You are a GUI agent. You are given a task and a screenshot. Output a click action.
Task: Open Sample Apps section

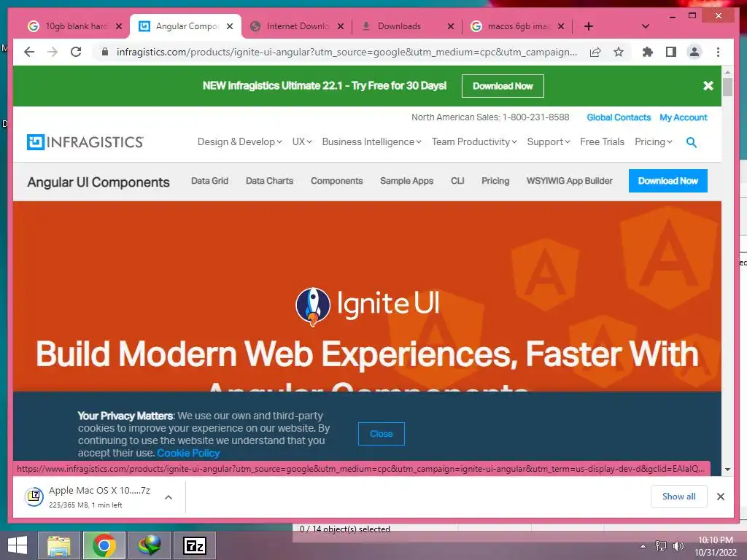click(406, 181)
